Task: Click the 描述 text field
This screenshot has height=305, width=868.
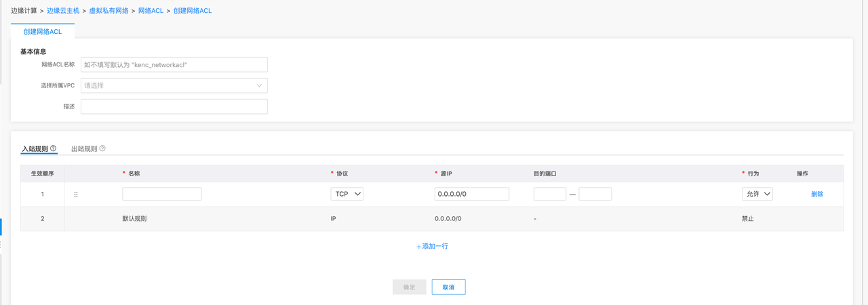Action: pos(174,106)
